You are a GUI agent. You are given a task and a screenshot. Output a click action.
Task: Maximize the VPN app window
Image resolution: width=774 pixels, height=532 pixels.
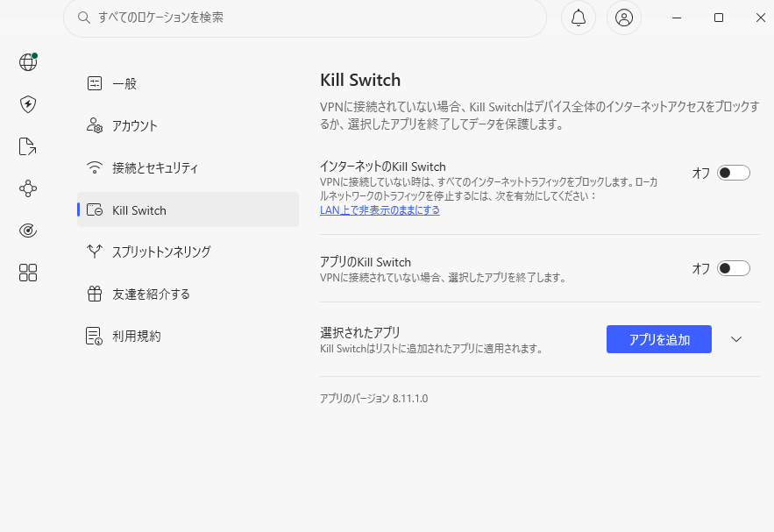(719, 18)
